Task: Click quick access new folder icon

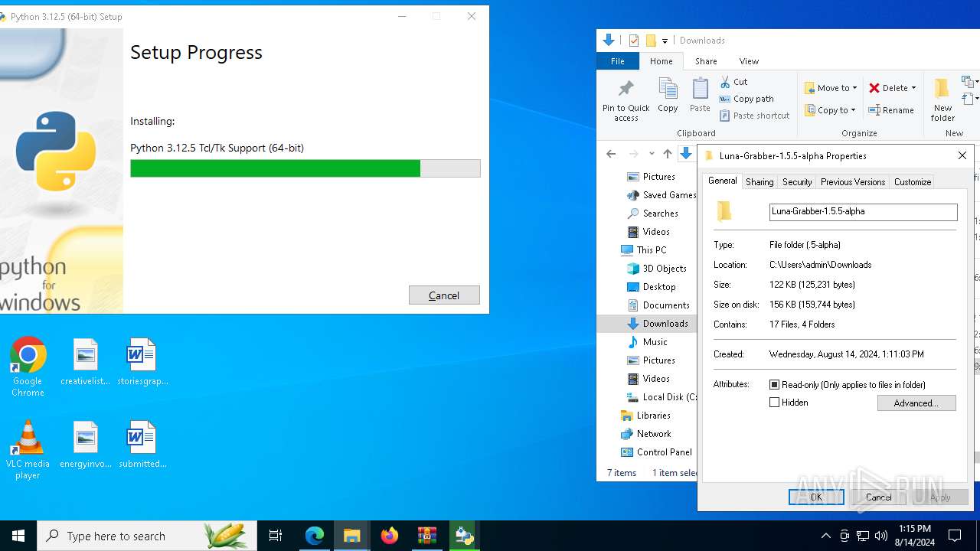Action: click(x=651, y=41)
